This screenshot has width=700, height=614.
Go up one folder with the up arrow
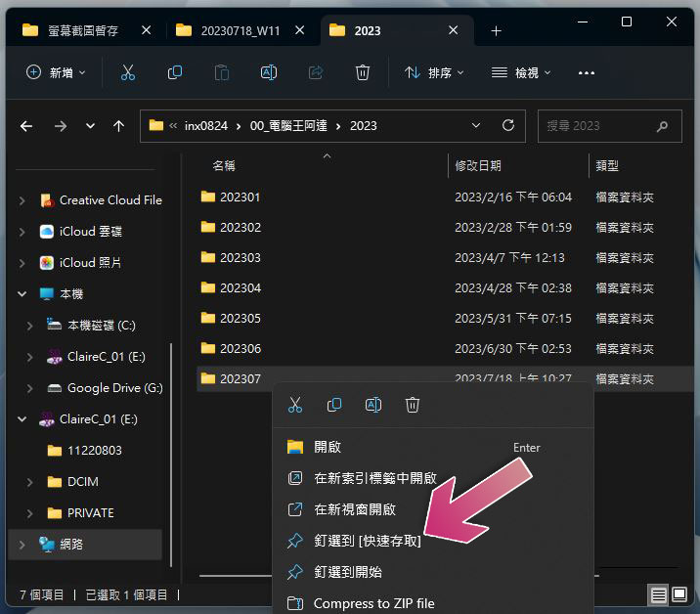click(x=118, y=126)
